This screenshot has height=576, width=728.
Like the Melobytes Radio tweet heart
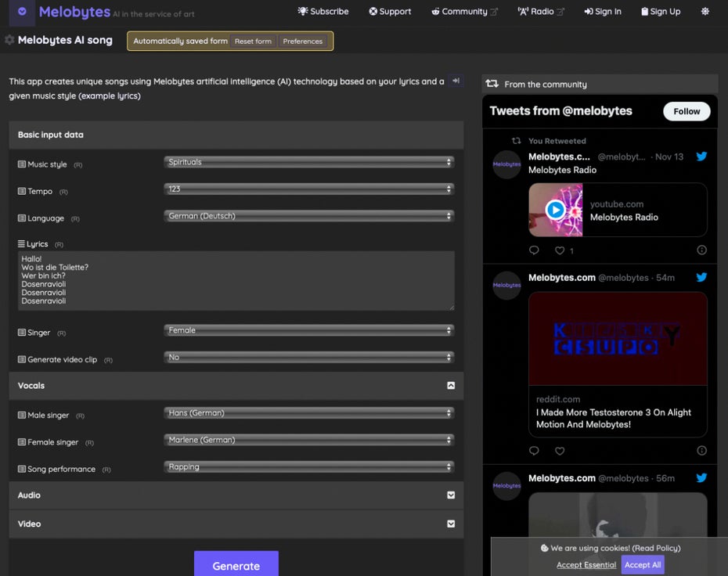560,250
